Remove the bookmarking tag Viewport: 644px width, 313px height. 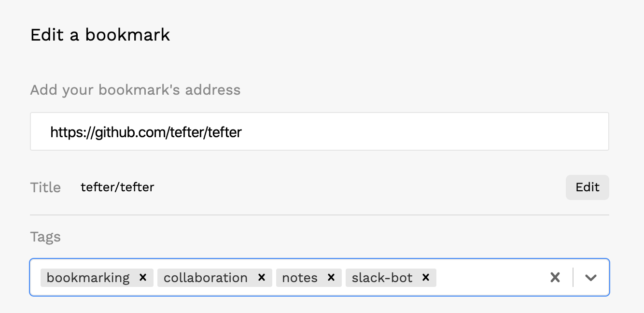point(143,278)
